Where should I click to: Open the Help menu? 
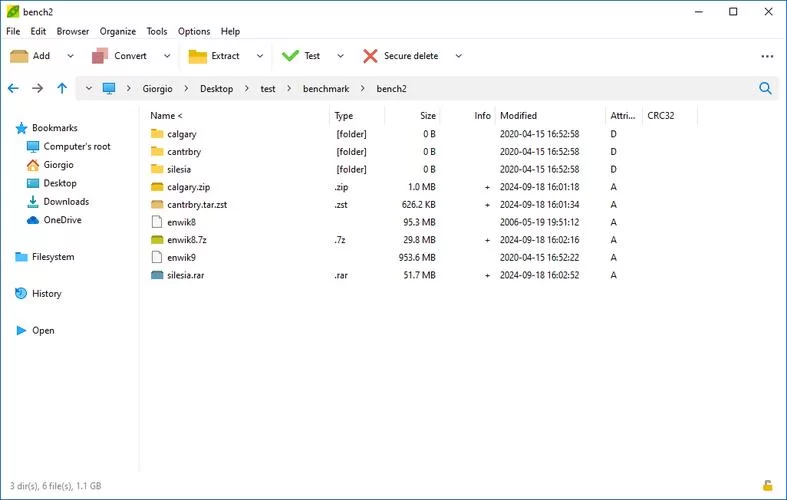click(230, 31)
